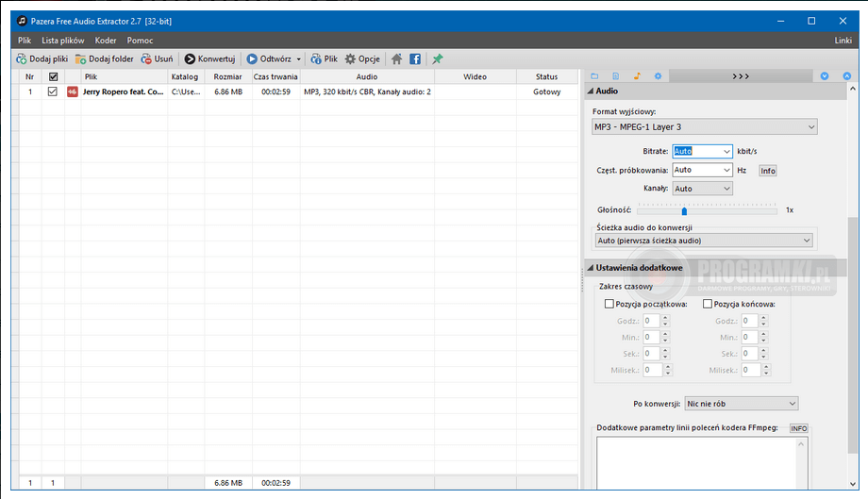The image size is (868, 499).
Task: Start conversion with Konwertuj
Action: (209, 58)
